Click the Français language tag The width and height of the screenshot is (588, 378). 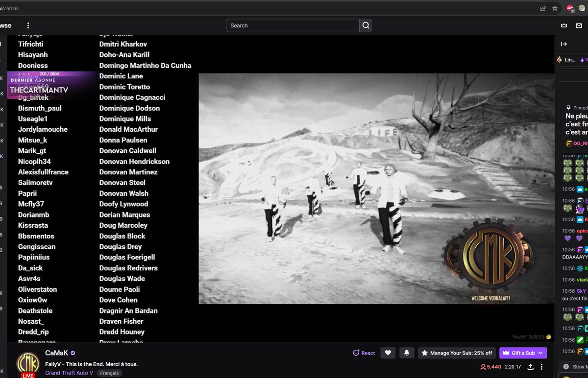[109, 373]
